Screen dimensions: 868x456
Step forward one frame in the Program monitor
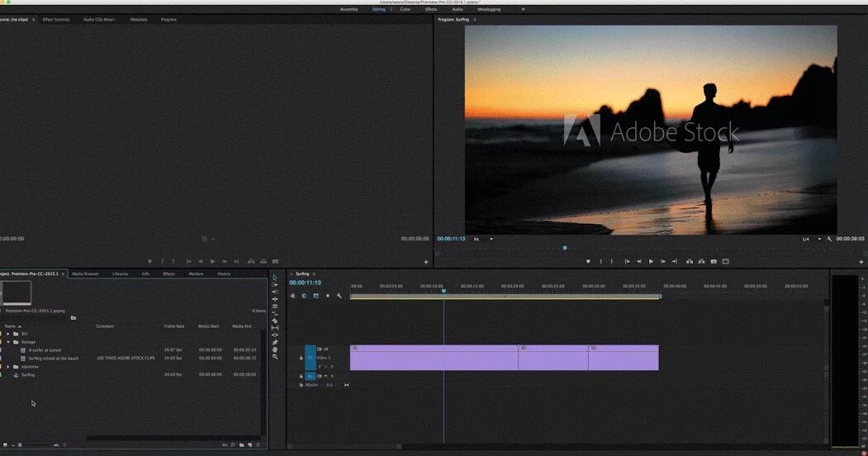tap(662, 261)
